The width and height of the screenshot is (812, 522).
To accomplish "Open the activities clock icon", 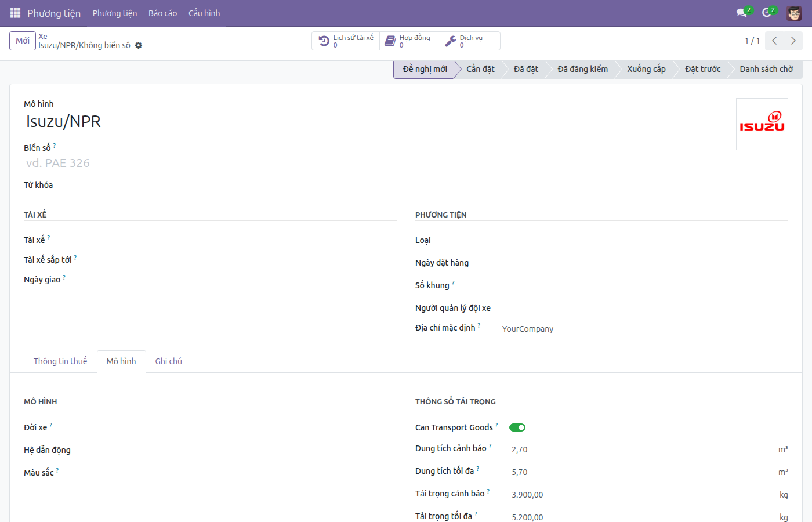I will (x=767, y=13).
